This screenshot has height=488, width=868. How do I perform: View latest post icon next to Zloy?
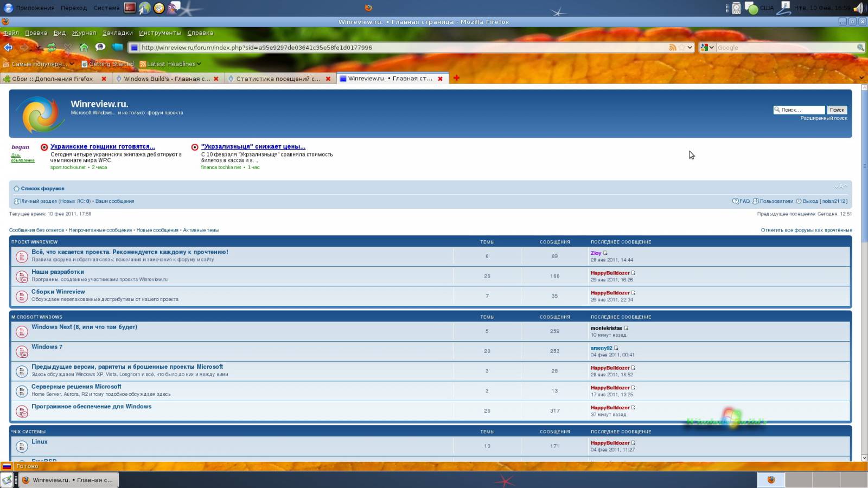pyautogui.click(x=605, y=253)
